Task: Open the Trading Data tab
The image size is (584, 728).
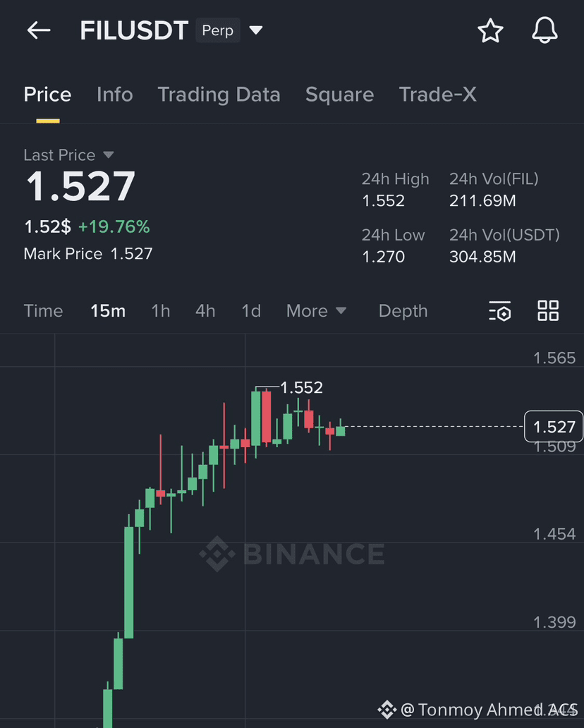Action: coord(219,95)
